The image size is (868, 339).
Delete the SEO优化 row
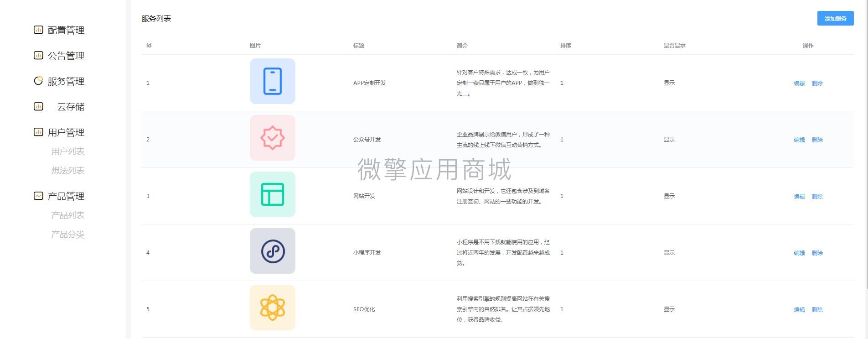pos(817,309)
